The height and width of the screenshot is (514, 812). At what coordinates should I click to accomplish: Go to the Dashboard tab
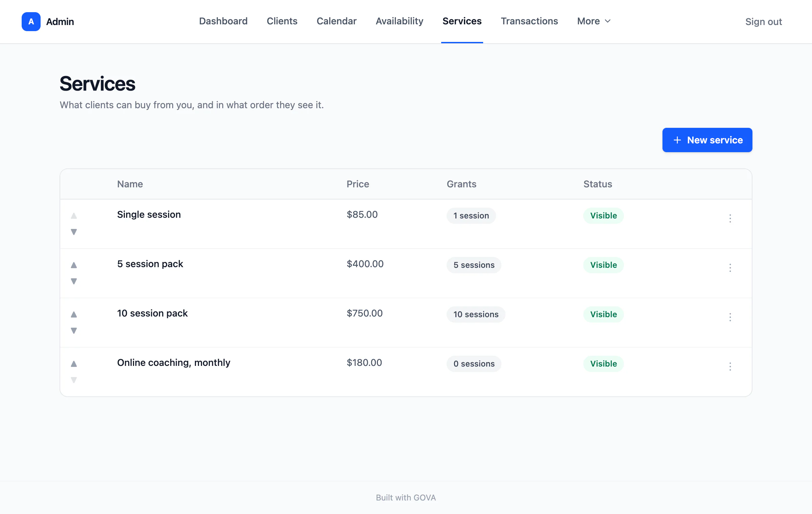223,21
